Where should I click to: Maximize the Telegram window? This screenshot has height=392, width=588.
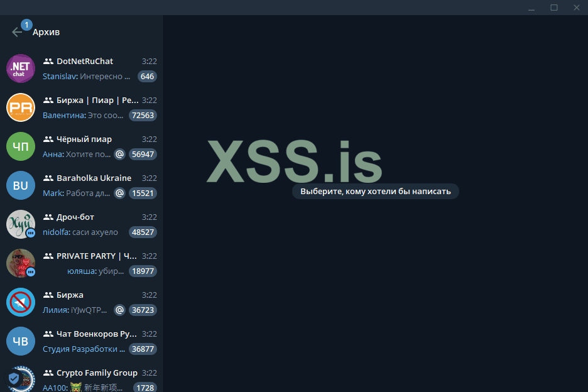[554, 8]
